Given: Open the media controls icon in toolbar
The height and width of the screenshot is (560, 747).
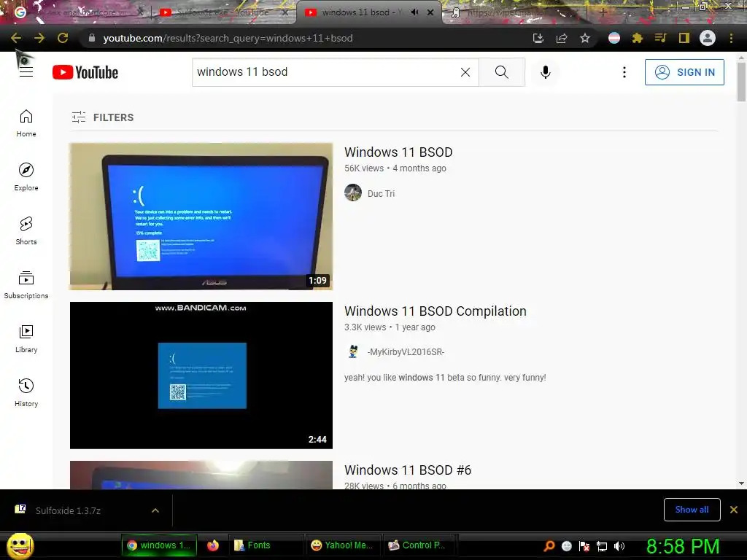Looking at the screenshot, I should pos(660,38).
